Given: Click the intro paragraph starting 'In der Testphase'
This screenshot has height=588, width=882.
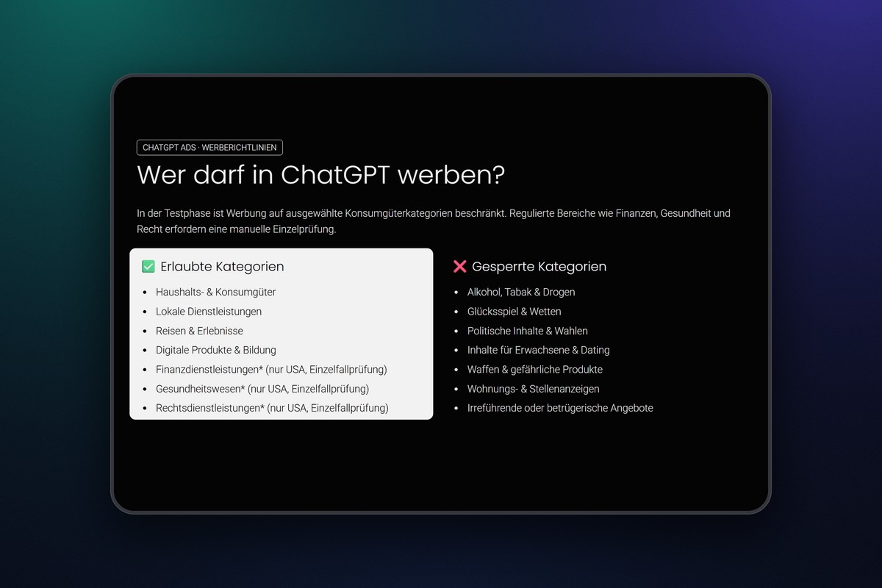Looking at the screenshot, I should point(434,221).
